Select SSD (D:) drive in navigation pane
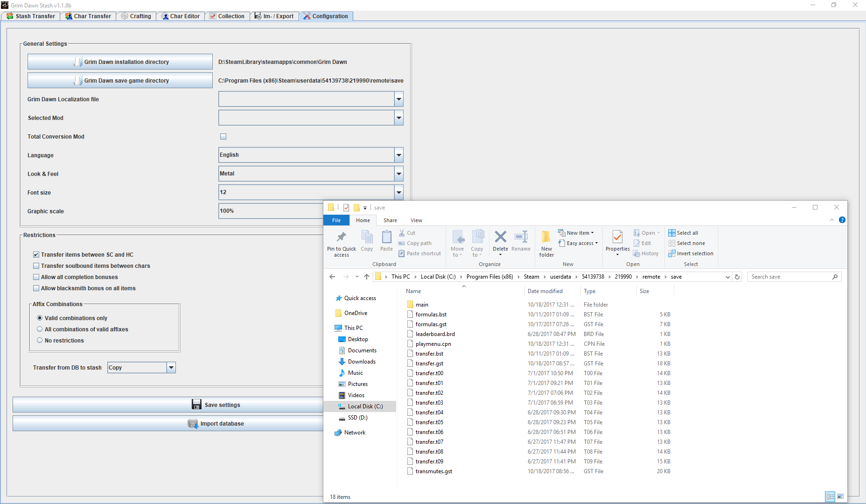This screenshot has width=866, height=504. (x=357, y=418)
